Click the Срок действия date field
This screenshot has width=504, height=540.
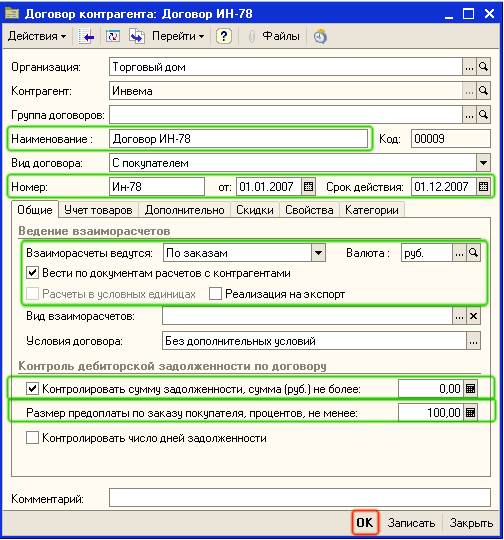[x=444, y=187]
